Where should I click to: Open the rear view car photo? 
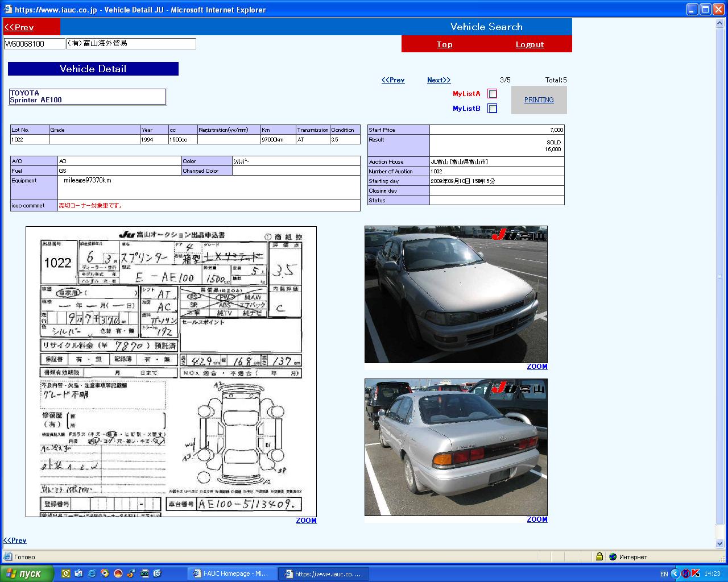click(456, 447)
